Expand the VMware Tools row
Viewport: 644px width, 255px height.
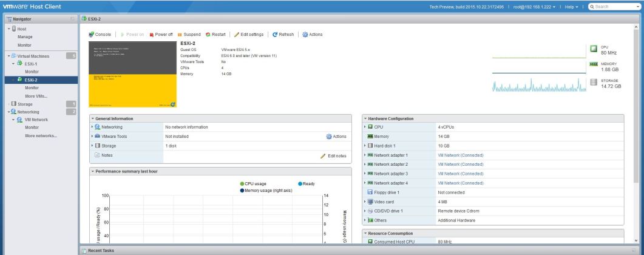point(92,137)
